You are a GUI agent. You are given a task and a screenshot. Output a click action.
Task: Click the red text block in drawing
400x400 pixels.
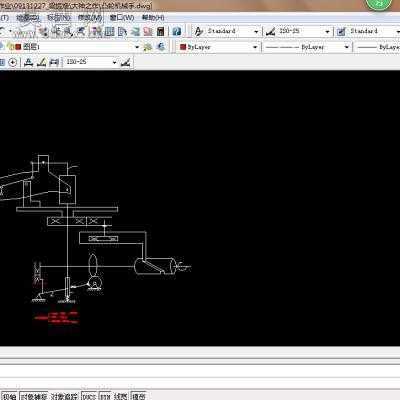[56, 318]
